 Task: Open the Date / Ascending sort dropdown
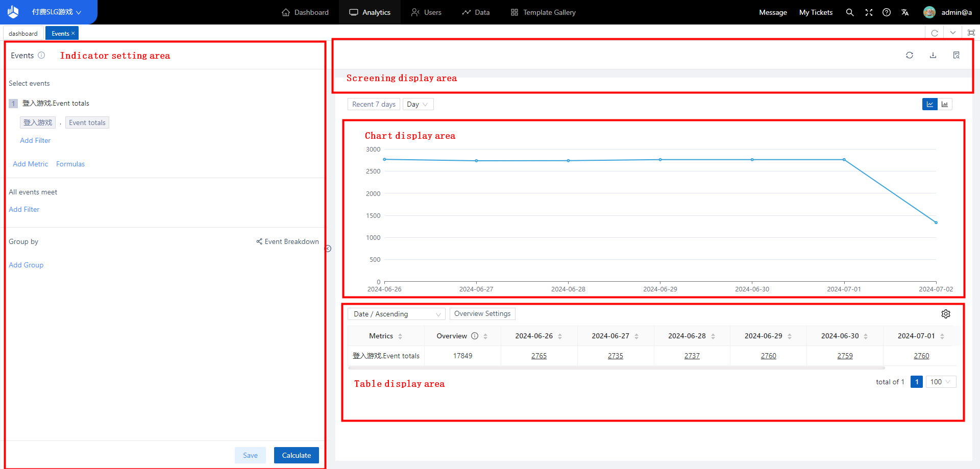[x=396, y=314]
